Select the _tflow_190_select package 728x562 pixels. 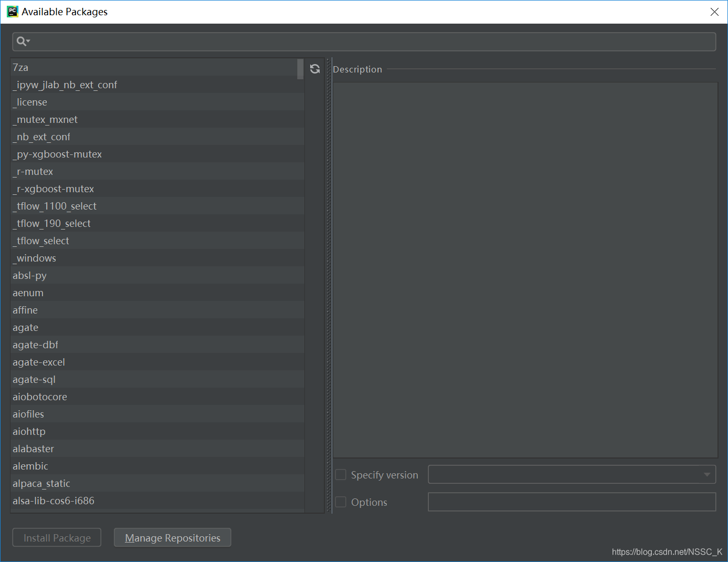pos(157,223)
